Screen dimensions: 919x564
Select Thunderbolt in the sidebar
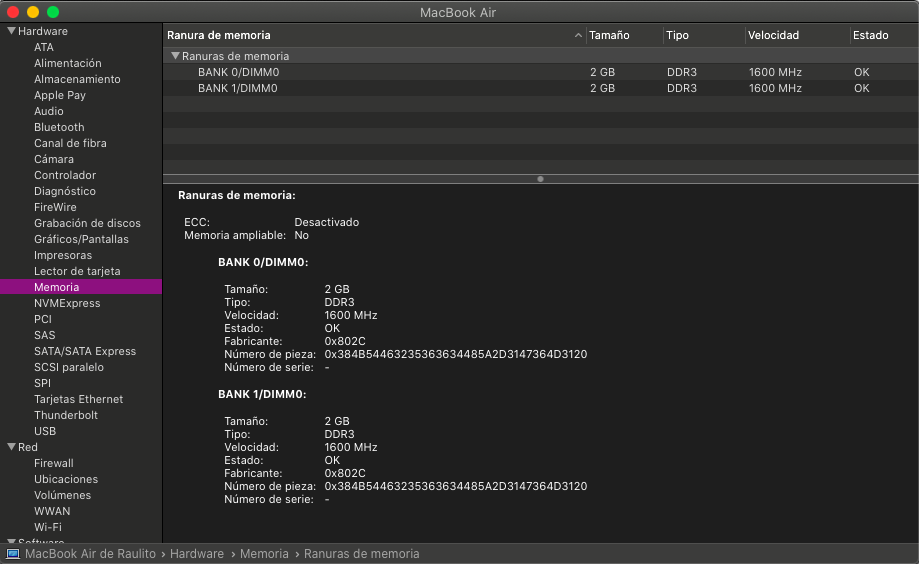pyautogui.click(x=66, y=415)
